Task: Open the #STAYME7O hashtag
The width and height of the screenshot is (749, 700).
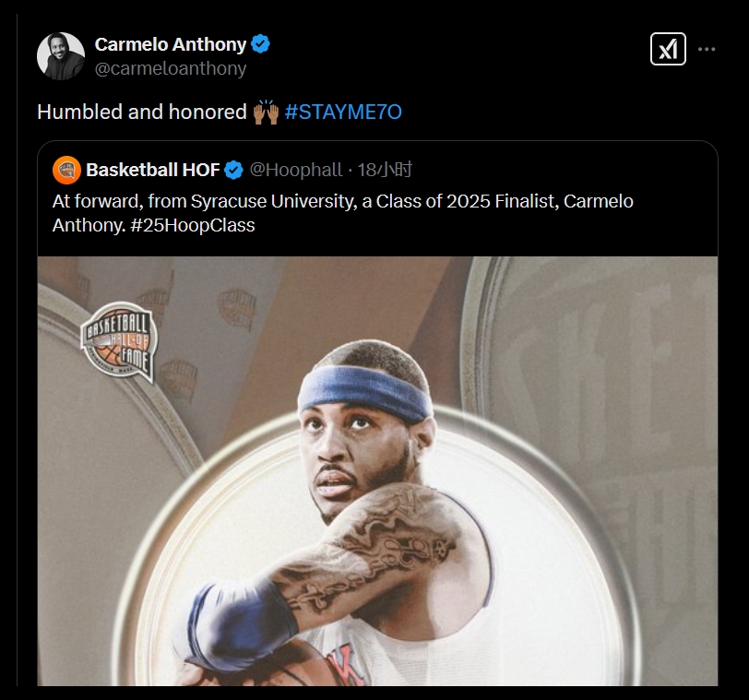Action: 343,113
